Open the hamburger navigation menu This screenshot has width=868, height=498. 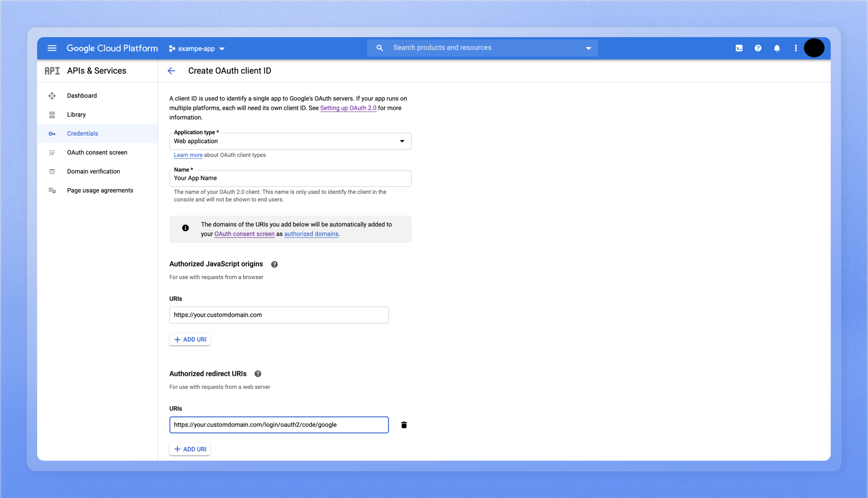coord(52,48)
